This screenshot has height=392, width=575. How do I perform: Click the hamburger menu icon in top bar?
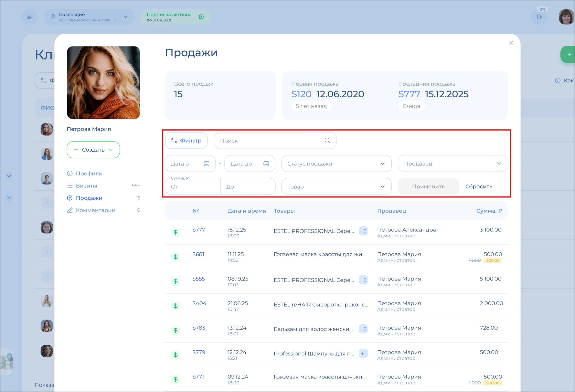[x=30, y=17]
